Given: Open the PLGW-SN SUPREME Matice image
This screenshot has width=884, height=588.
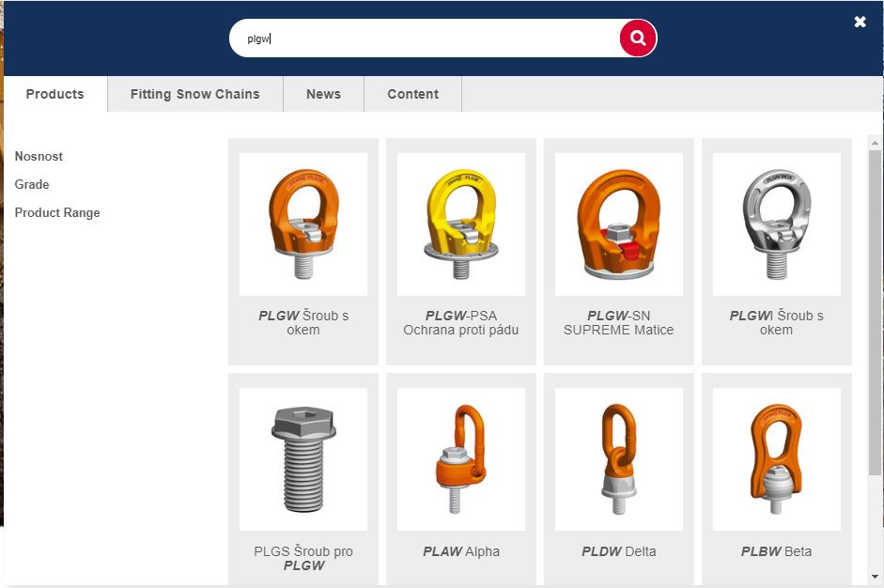Looking at the screenshot, I should (x=619, y=224).
